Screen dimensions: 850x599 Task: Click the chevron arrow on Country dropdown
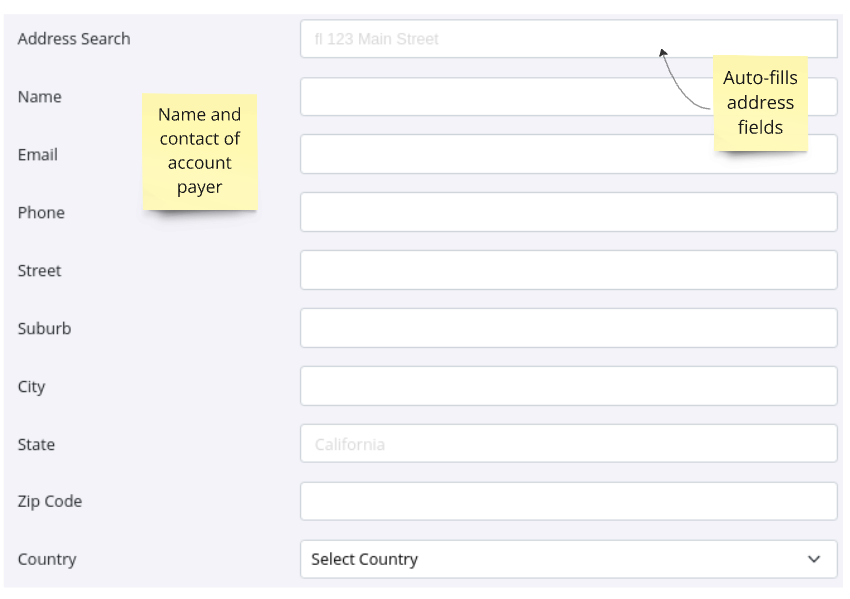click(x=814, y=559)
